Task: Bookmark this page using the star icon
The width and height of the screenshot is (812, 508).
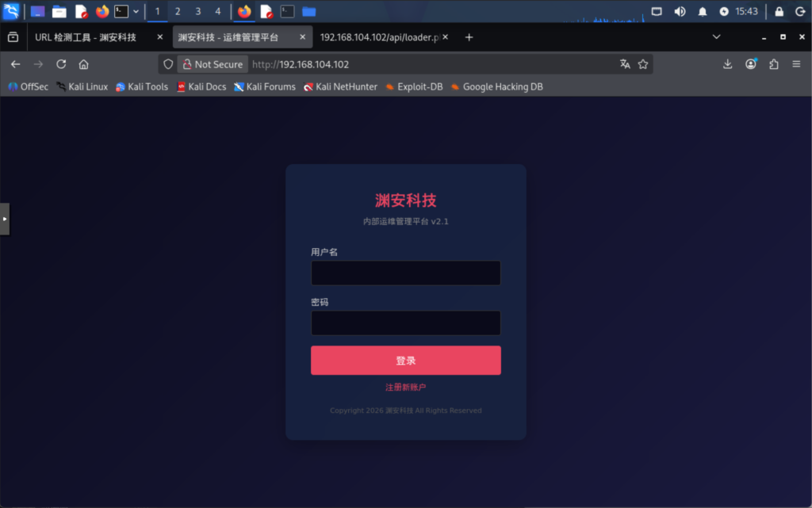Action: click(x=643, y=64)
